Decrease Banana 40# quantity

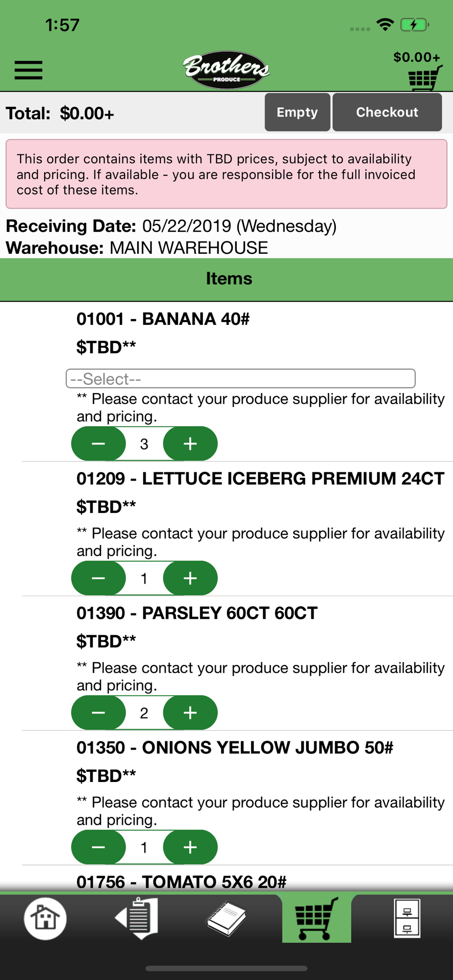coord(99,443)
